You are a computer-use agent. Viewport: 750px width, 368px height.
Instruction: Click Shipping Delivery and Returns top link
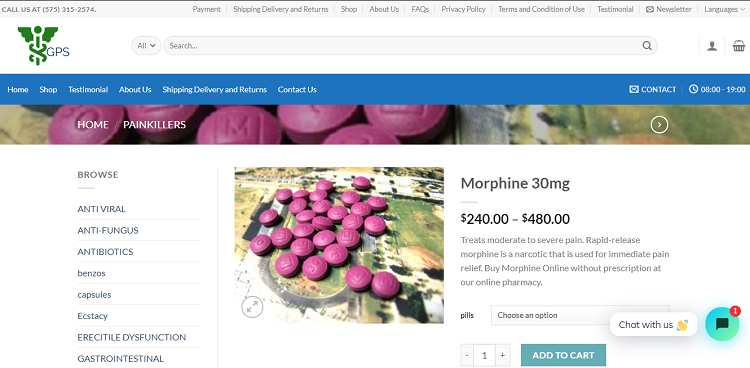(281, 9)
